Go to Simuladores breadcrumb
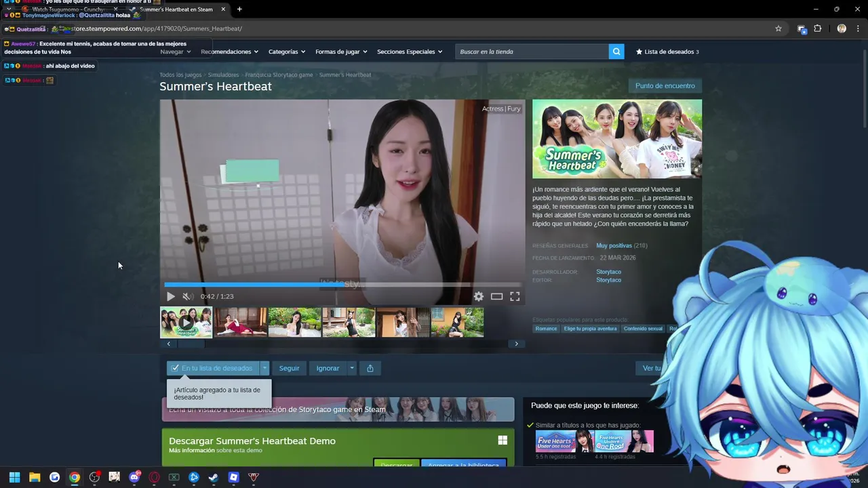The height and width of the screenshot is (488, 868). [223, 75]
